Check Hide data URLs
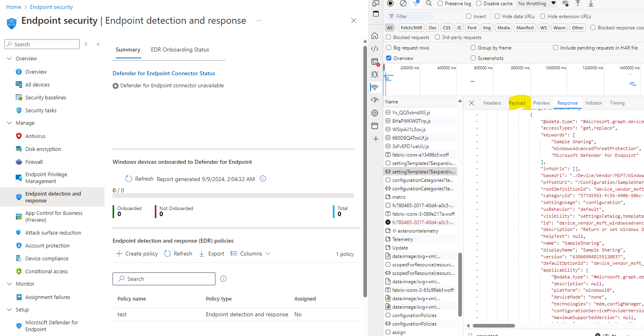This screenshot has height=336, width=644. [x=497, y=16]
